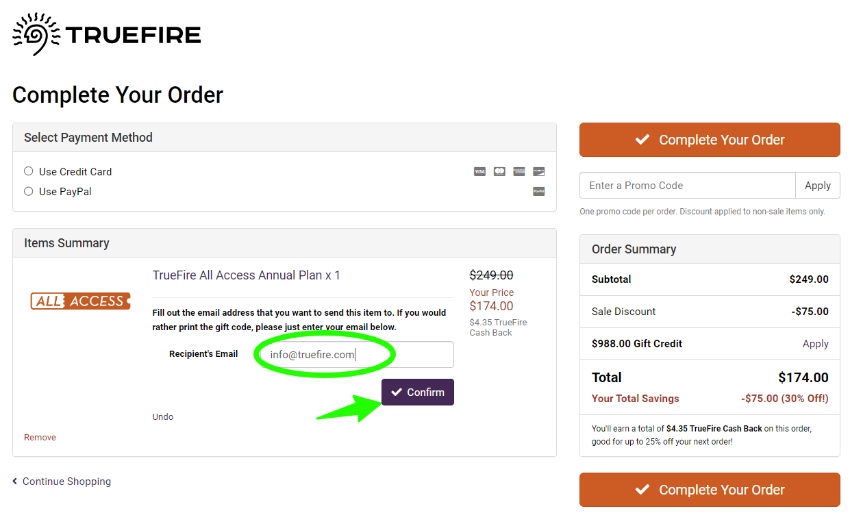This screenshot has height=514, width=850.
Task: Click the Visa card icon
Action: [480, 171]
